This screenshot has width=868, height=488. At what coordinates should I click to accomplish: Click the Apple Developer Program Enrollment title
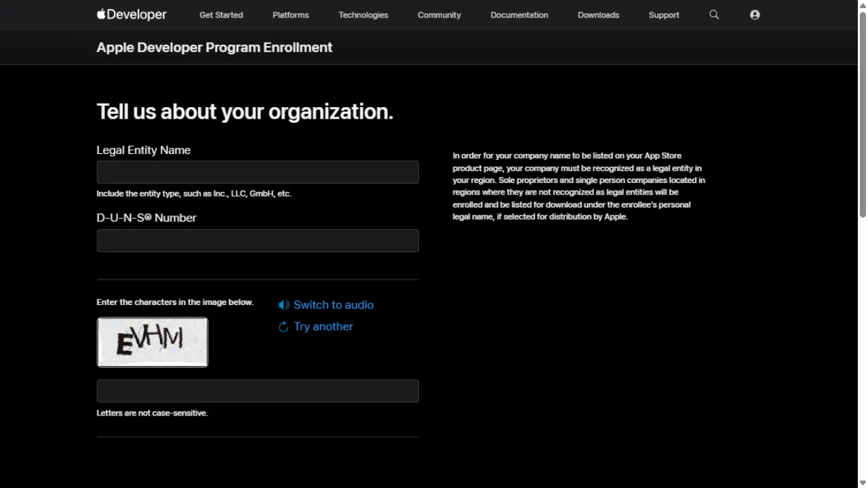coord(214,47)
